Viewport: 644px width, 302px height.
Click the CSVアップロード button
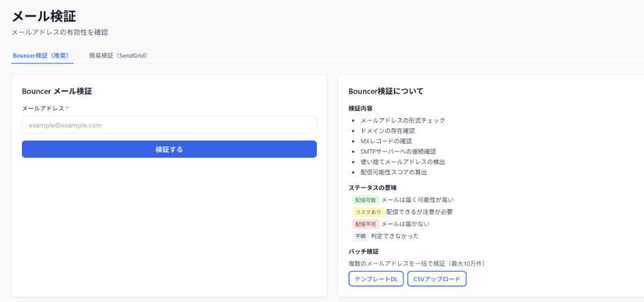437,279
